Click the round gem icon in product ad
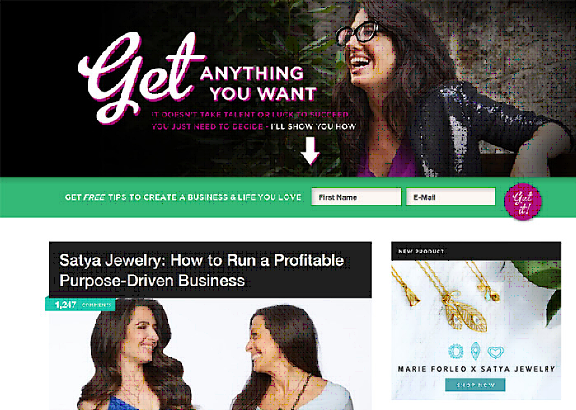 pyautogui.click(x=456, y=351)
